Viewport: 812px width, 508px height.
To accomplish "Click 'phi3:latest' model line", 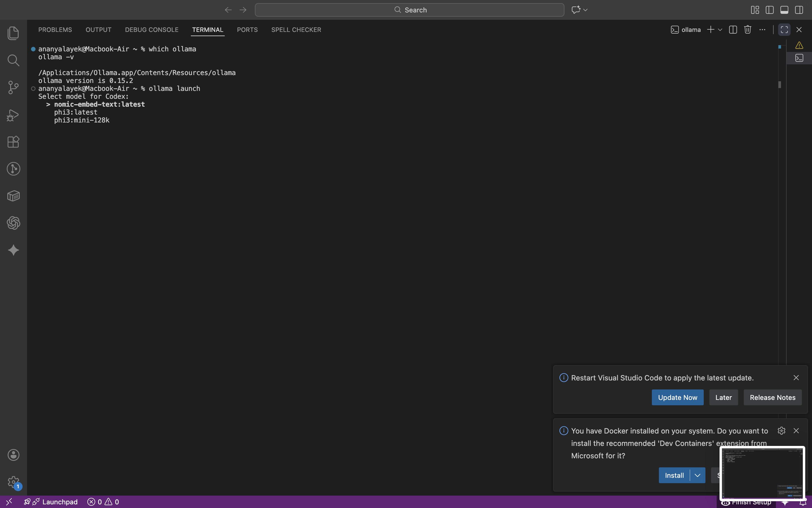I will [76, 112].
